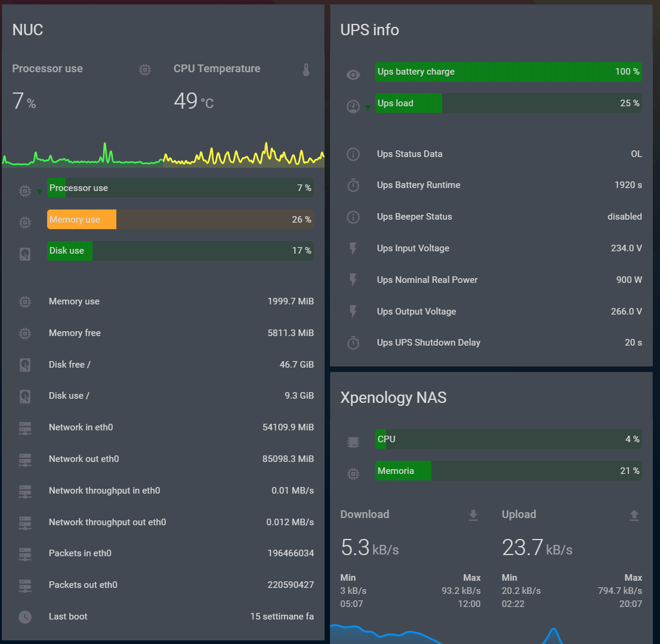Open the Memory use orange progress bar
The height and width of the screenshot is (644, 660).
click(x=180, y=220)
